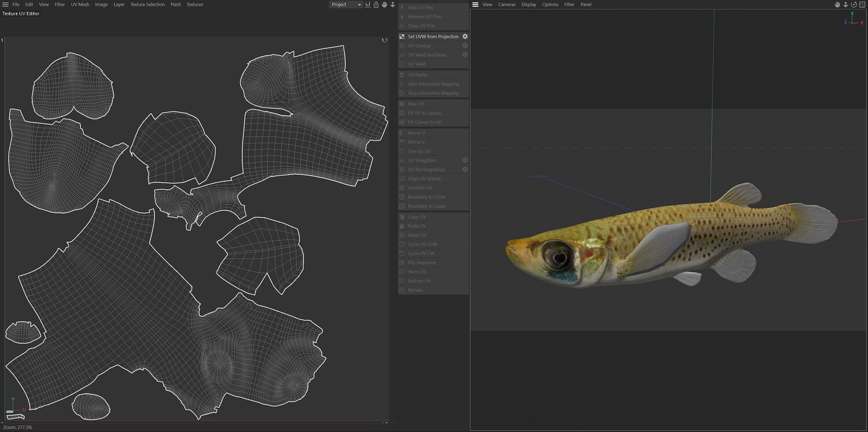Click Stop Interactive Mapping
The height and width of the screenshot is (432, 868).
[433, 93]
